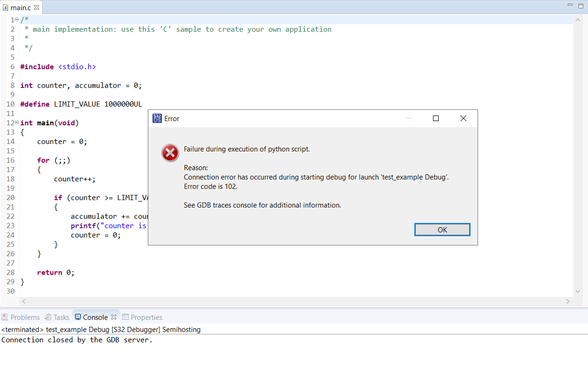Screen dimensions: 588x384
Task: Maximize the Error dialog window
Action: [436, 118]
